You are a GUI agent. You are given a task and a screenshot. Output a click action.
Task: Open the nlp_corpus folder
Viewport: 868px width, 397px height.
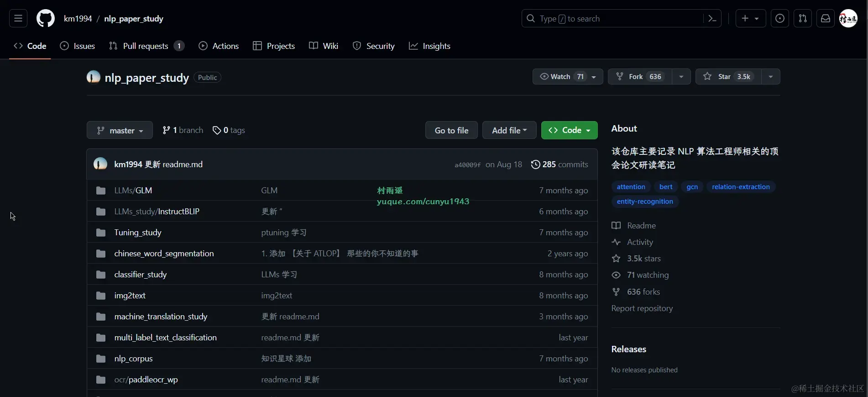(x=133, y=359)
